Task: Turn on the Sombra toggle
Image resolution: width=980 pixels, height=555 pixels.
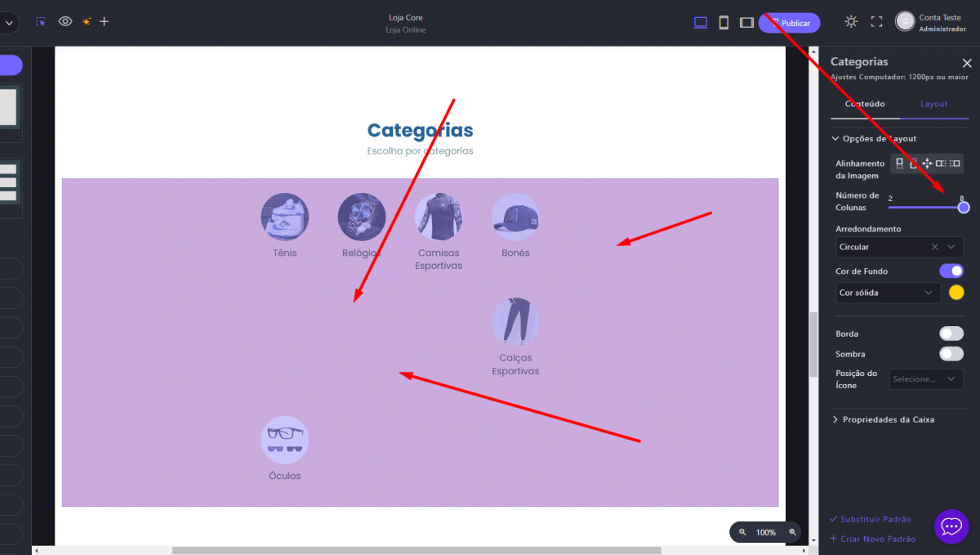Action: (951, 354)
